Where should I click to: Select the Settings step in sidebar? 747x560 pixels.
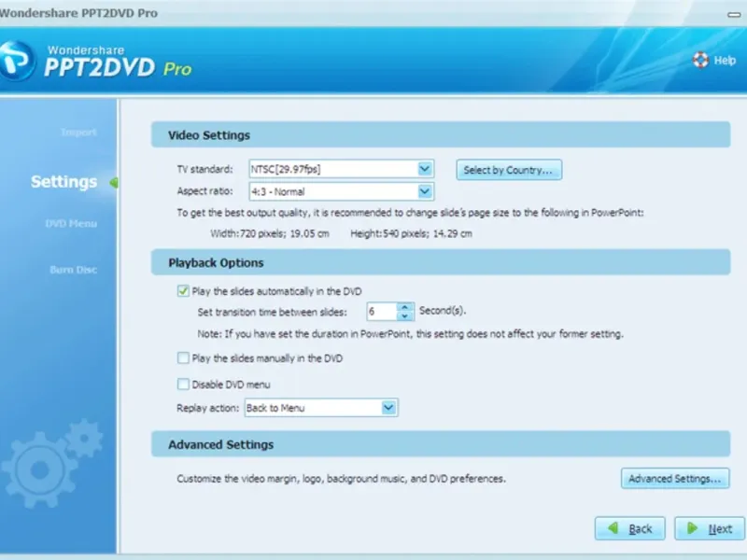tap(63, 181)
